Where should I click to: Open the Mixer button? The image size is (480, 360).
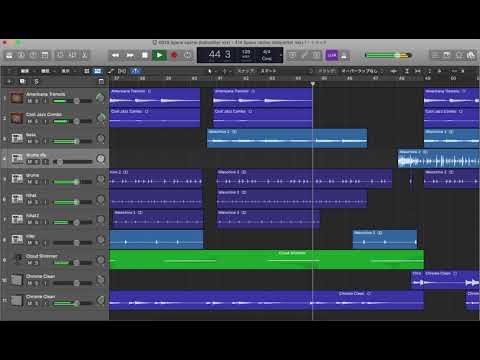tap(72, 55)
